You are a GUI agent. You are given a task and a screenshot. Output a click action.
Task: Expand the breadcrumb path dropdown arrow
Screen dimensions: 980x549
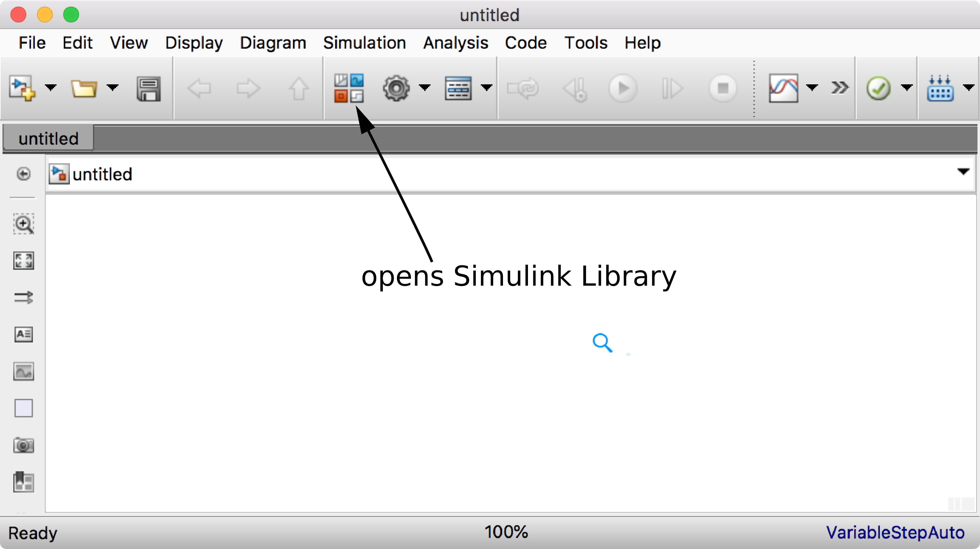(963, 172)
